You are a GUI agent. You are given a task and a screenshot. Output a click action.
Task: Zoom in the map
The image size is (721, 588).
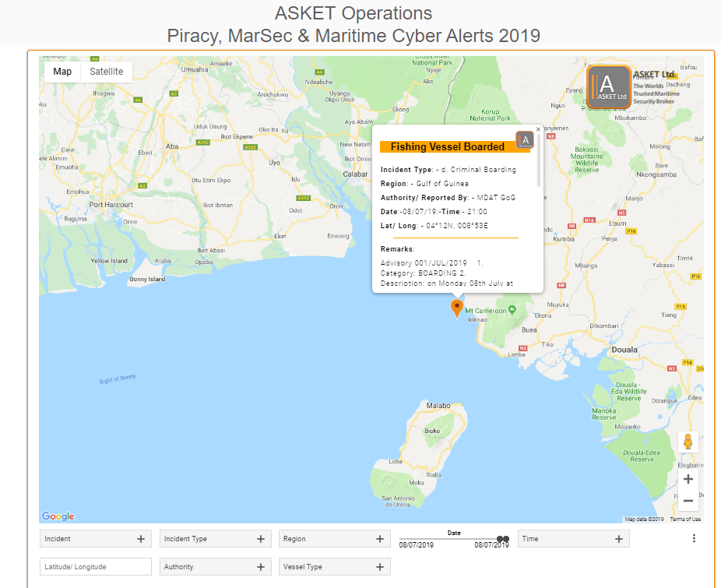pos(688,479)
